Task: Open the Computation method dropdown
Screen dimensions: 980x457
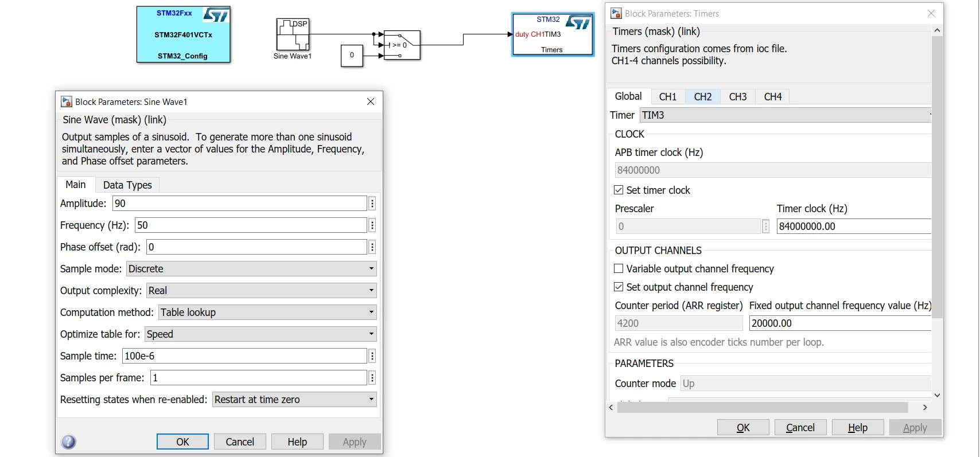Action: (267, 313)
